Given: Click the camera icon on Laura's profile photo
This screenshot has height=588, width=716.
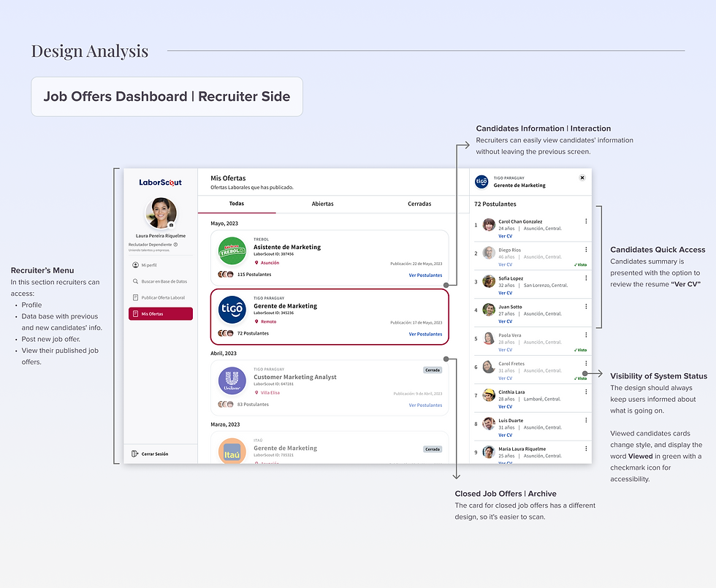Looking at the screenshot, I should pos(170,225).
